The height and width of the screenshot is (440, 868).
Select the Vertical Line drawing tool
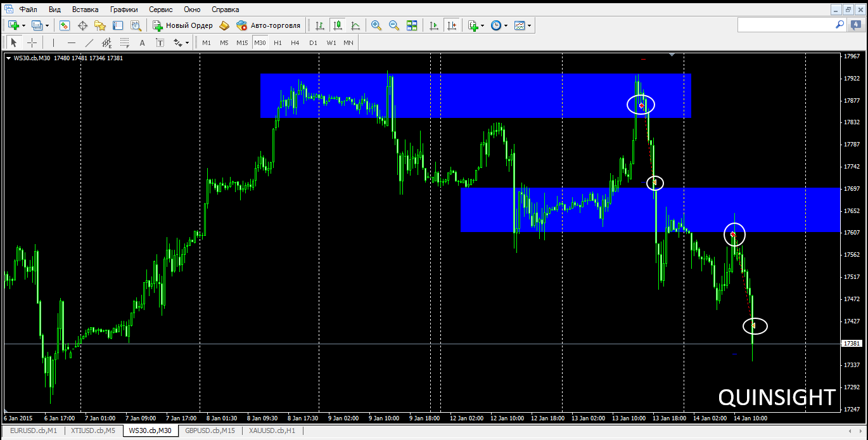tap(53, 42)
